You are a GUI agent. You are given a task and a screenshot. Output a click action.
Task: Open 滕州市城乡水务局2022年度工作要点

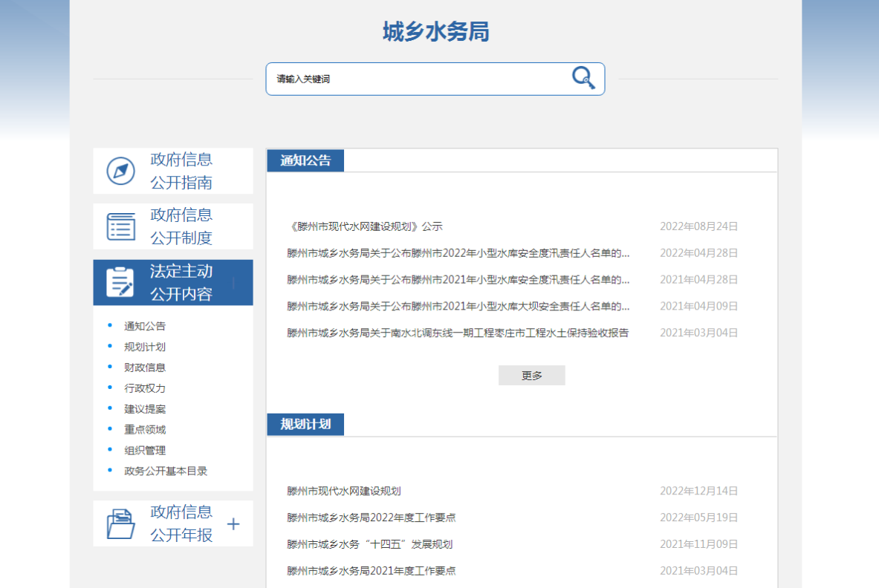(371, 517)
